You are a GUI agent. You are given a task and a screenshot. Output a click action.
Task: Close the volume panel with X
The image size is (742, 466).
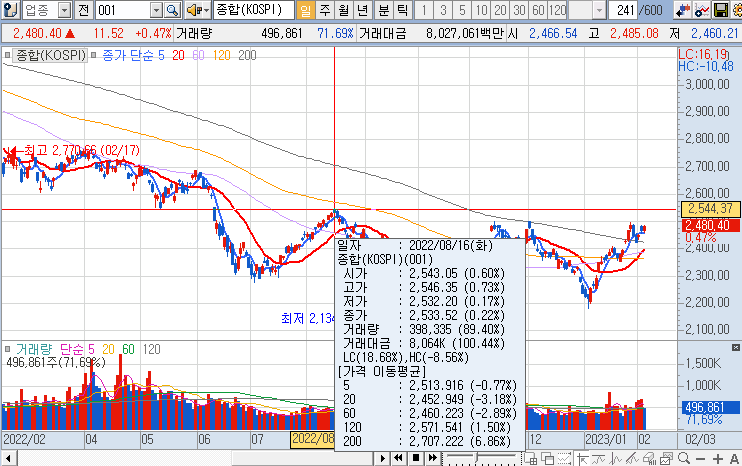[x=735, y=347]
